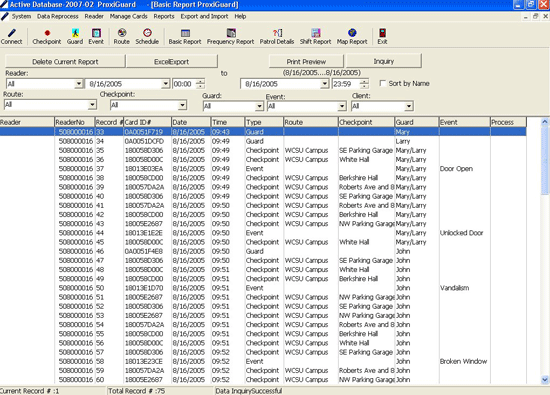Click the Type column header
Viewport: 550px width, 395px height.
coord(264,122)
